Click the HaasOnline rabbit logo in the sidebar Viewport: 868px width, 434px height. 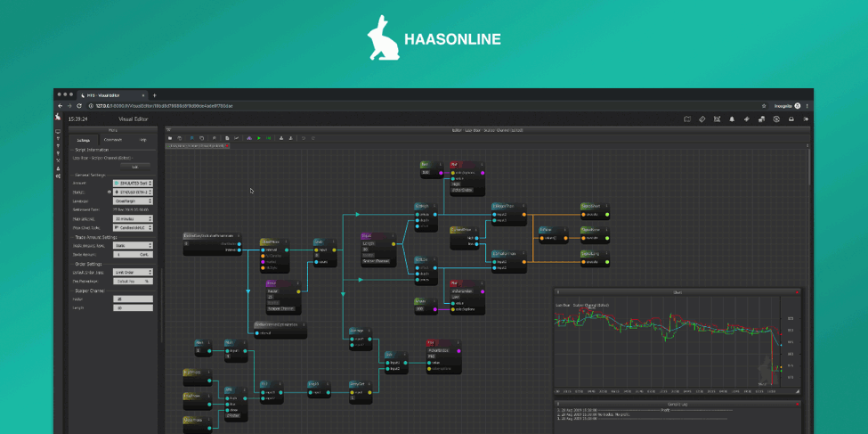(x=58, y=118)
